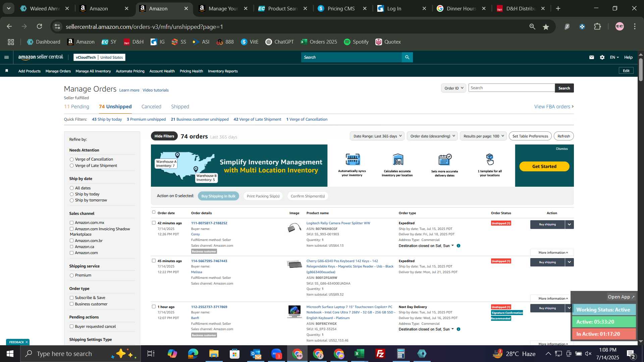Apply 42 Verge of Late Shipment quick filter
644x362 pixels.
[257, 119]
